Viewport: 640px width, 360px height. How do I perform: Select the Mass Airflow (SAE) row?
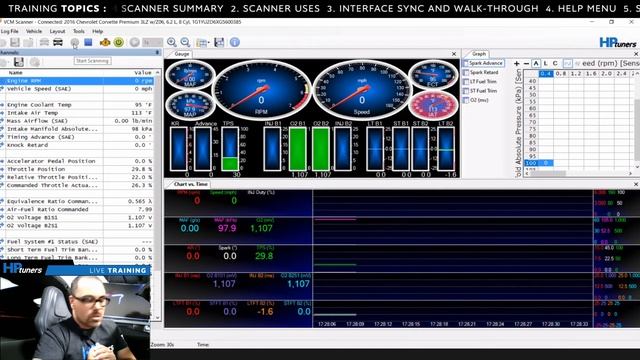tap(77, 121)
